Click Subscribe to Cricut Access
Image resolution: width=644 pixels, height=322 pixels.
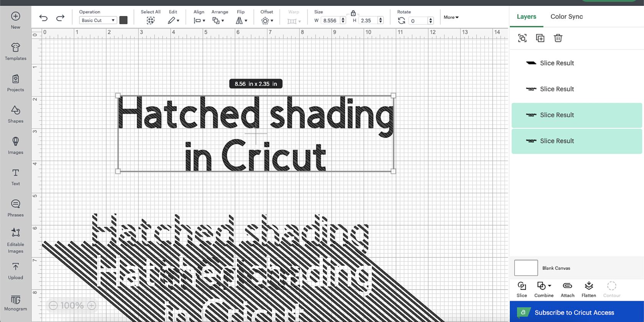click(x=577, y=312)
